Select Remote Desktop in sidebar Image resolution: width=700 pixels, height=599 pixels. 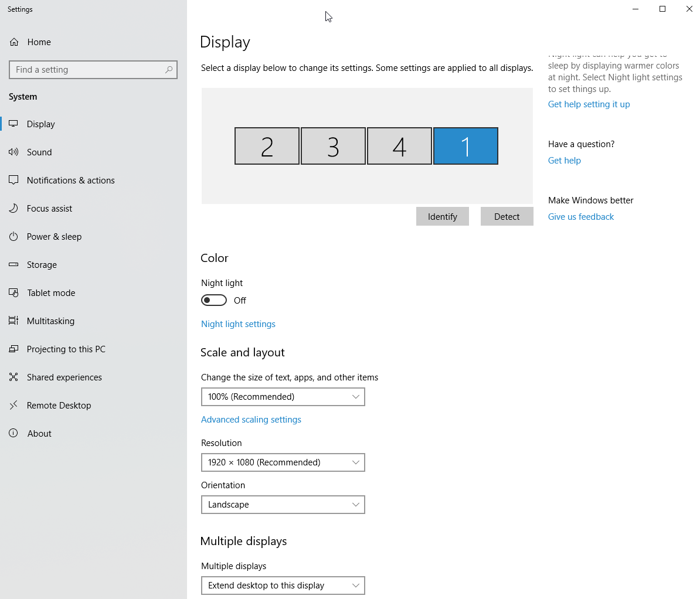pyautogui.click(x=93, y=405)
